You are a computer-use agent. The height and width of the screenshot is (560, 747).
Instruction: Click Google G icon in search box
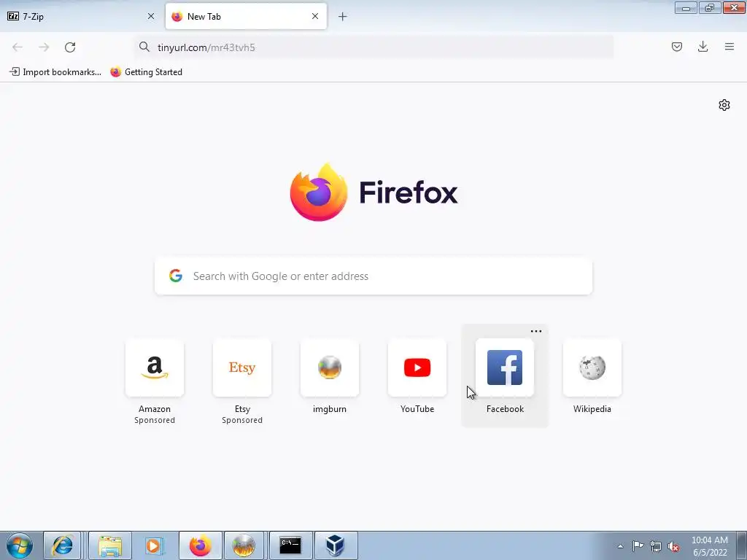tap(176, 276)
